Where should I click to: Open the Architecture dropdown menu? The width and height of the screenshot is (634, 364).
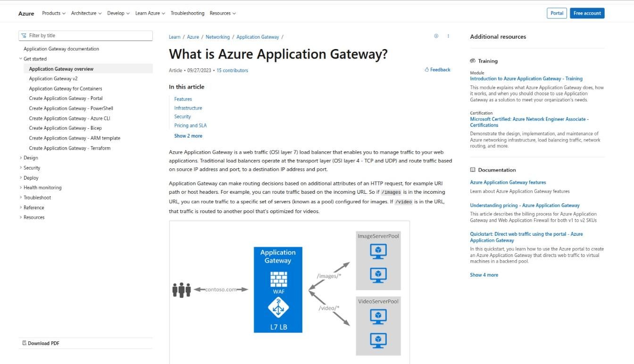86,13
